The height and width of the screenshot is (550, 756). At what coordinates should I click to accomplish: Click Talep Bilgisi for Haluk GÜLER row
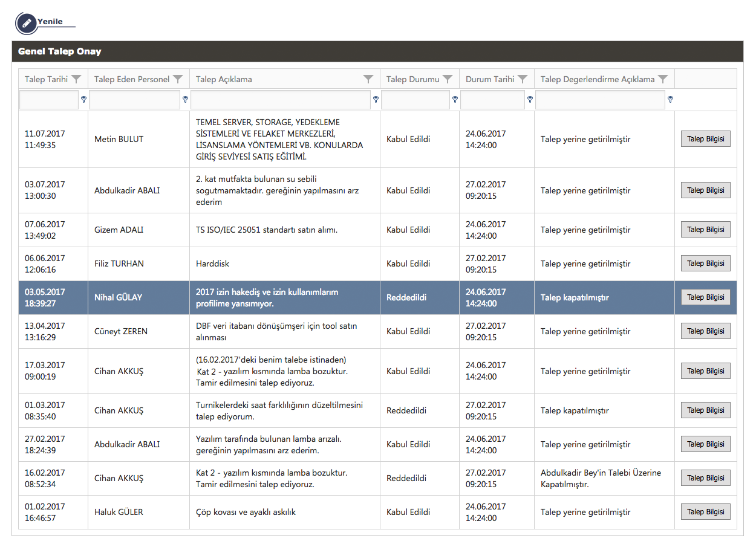tap(705, 512)
